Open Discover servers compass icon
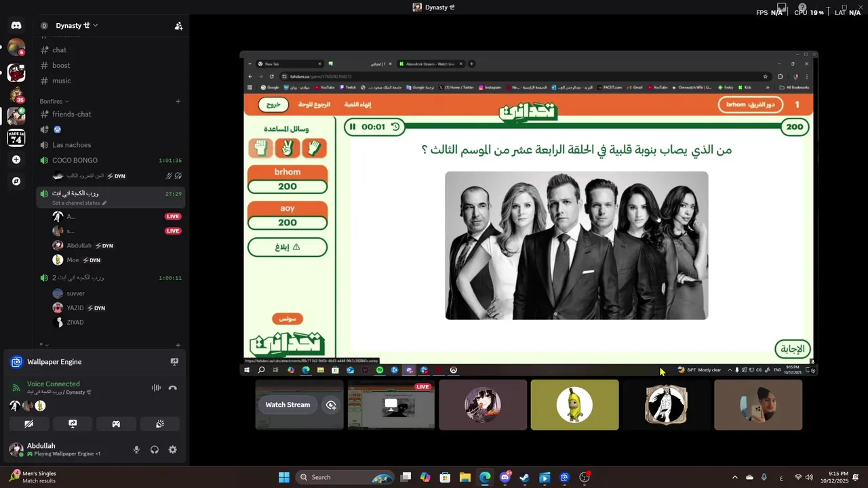 click(x=16, y=182)
